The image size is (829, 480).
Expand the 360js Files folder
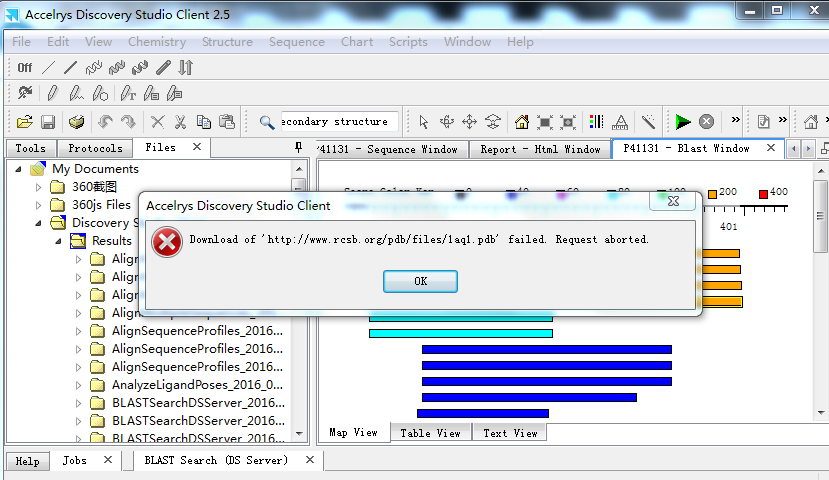(39, 205)
